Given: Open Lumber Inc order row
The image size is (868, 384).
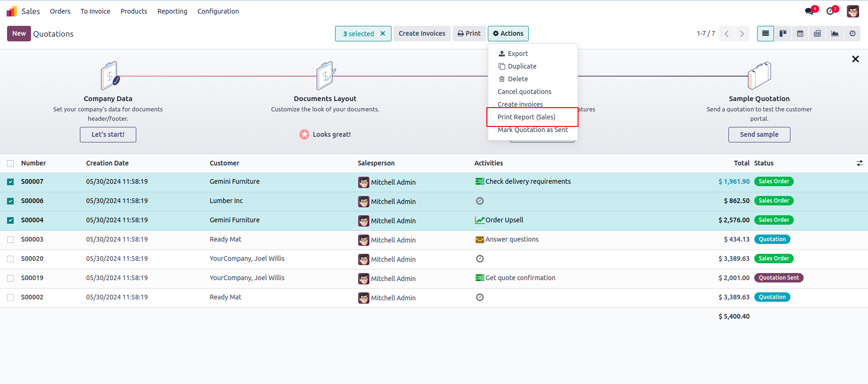Looking at the screenshot, I should 434,201.
